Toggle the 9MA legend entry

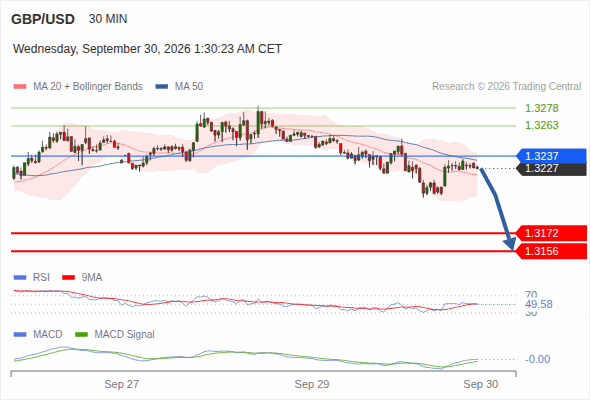pos(82,278)
